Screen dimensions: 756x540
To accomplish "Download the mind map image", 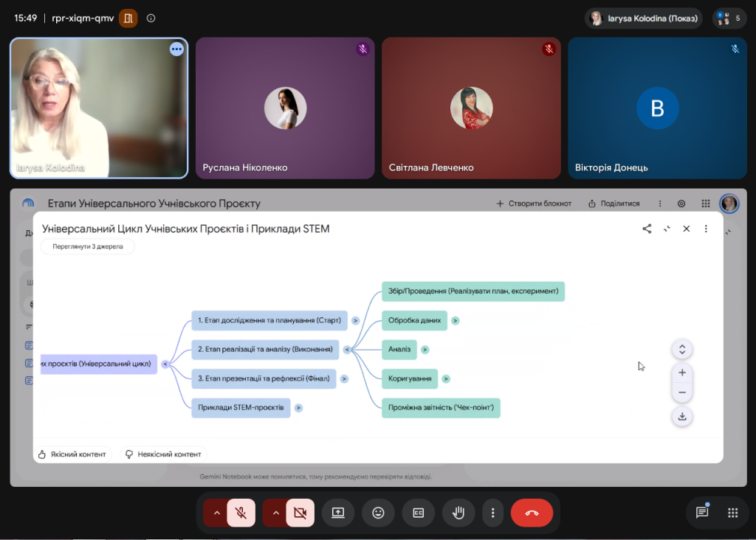I will click(x=681, y=417).
